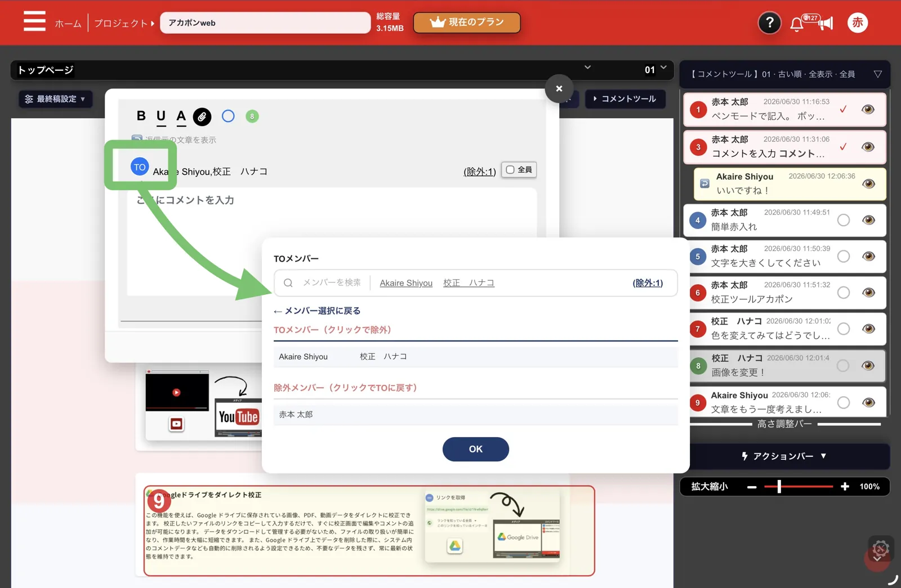Remove Akaire Shiyou from TO member list
Screen dimensions: 901x588
click(x=303, y=357)
